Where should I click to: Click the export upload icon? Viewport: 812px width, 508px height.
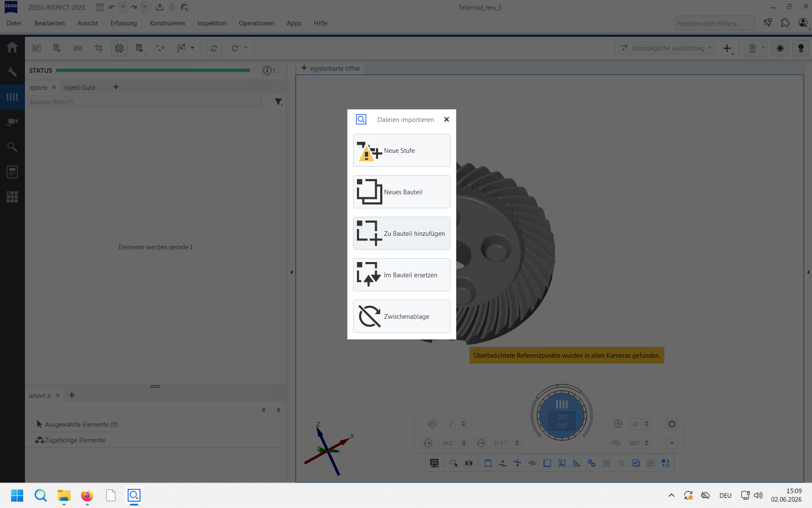pos(160,7)
